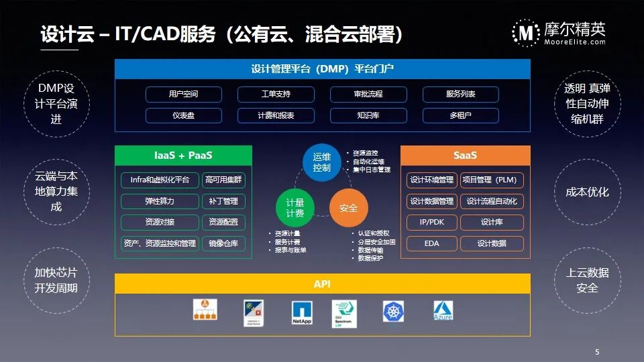The image size is (644, 362).
Task: Click the 服务计费 bullet text
Action: [x=287, y=242]
